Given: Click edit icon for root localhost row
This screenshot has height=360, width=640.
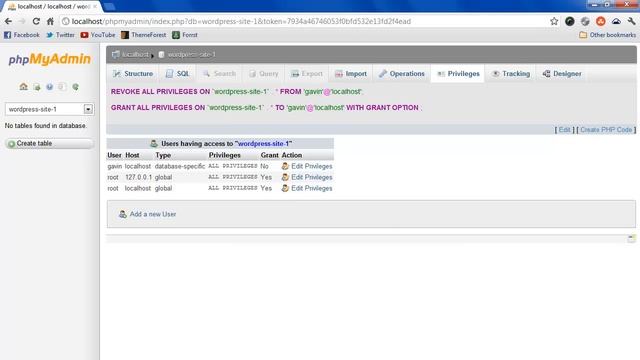Looking at the screenshot, I should [285, 188].
